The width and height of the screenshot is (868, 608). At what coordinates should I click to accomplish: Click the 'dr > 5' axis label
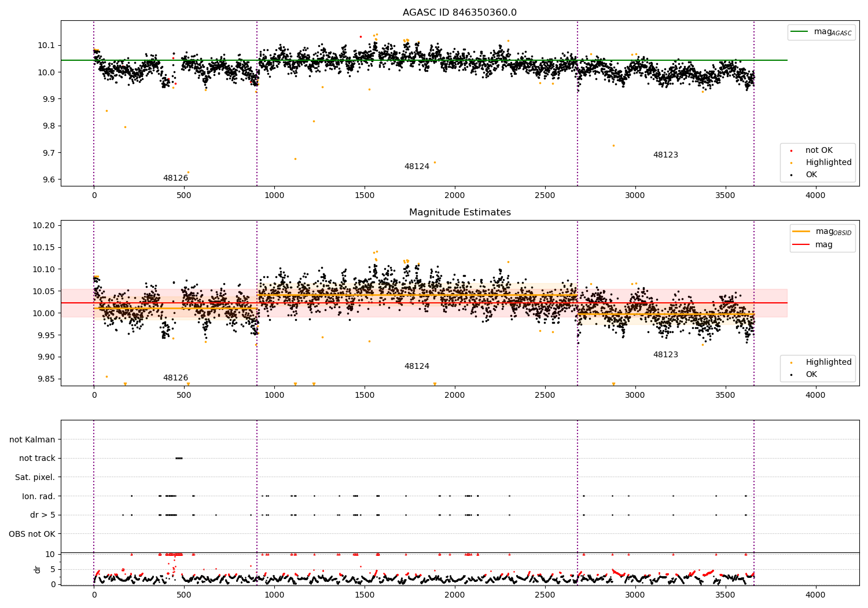[x=43, y=515]
